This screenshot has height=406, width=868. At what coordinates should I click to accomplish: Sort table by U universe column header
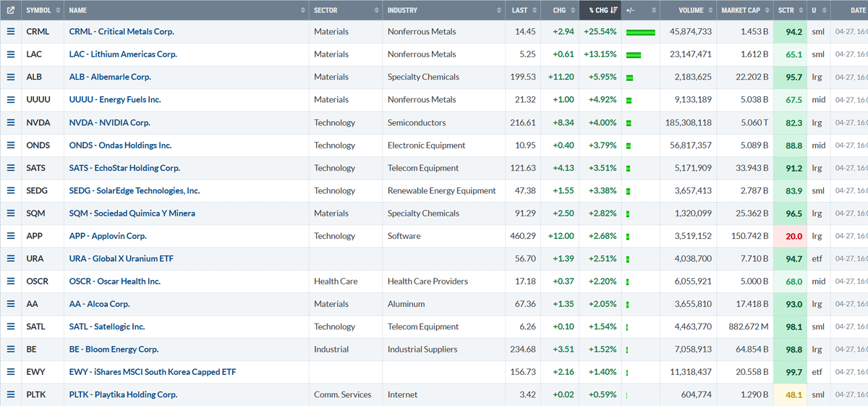(x=818, y=10)
